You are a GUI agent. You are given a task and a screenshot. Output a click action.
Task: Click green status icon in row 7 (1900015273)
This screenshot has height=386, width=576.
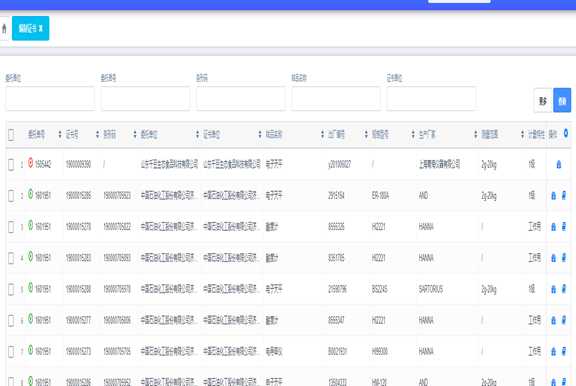tap(30, 350)
